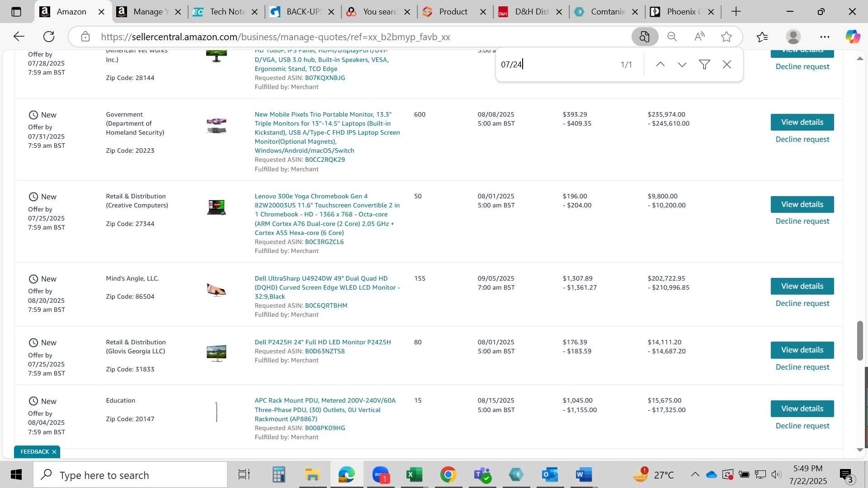Close the find-on-page bar
Image resolution: width=868 pixels, height=488 pixels.
(727, 65)
